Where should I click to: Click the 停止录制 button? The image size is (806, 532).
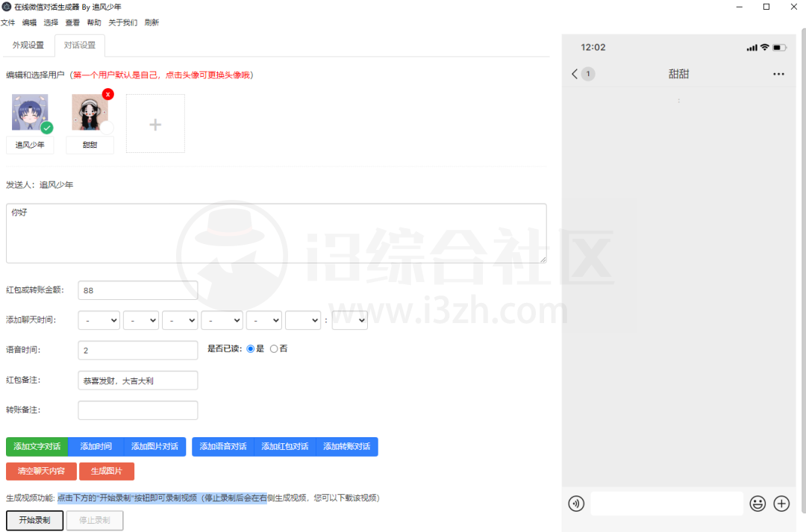pyautogui.click(x=95, y=520)
